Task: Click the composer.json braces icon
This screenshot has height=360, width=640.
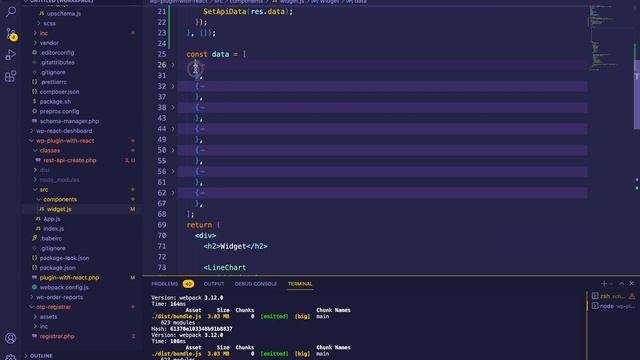Action: pyautogui.click(x=34, y=92)
